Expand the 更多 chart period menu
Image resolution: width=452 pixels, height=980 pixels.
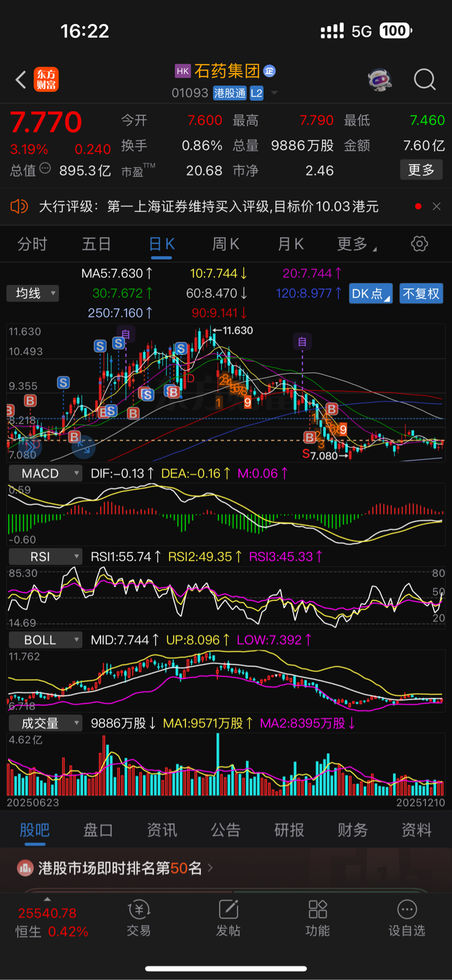click(357, 244)
